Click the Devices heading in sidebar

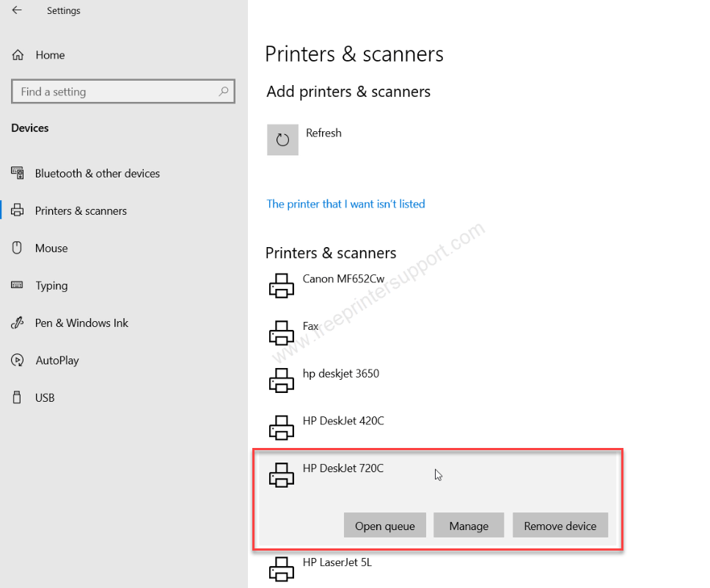coord(30,128)
